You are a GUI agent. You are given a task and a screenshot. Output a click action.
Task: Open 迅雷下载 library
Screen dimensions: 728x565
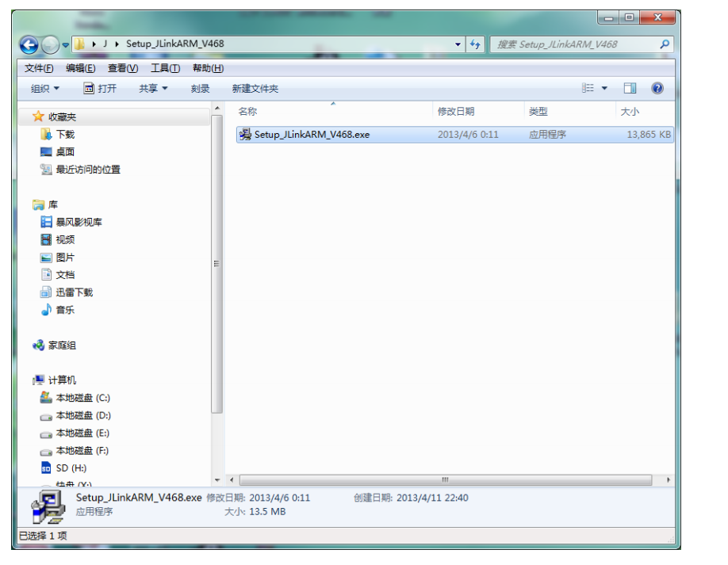tap(75, 292)
